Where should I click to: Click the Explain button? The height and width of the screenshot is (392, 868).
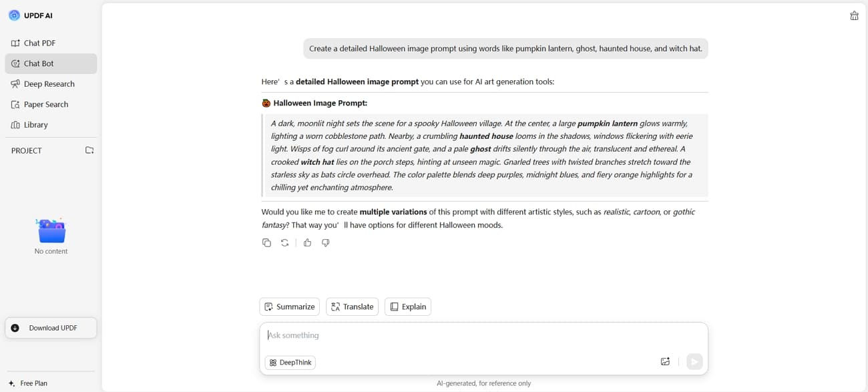(x=408, y=307)
